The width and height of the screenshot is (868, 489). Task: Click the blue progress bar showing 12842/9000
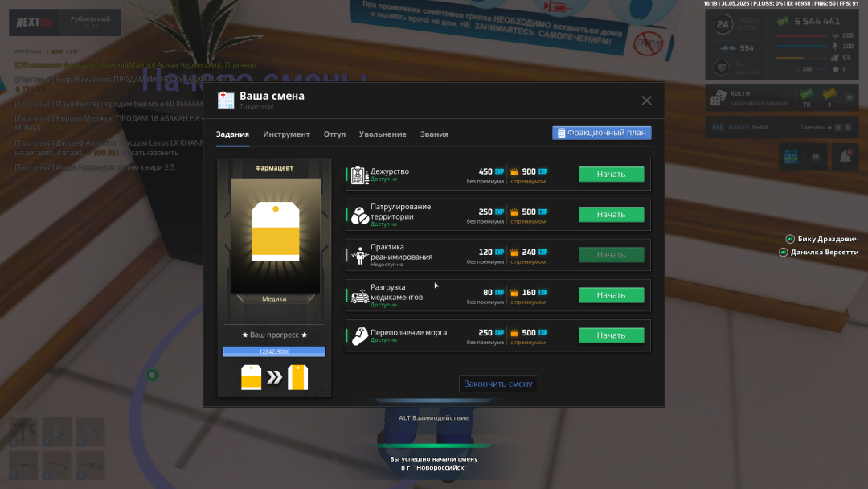[274, 351]
